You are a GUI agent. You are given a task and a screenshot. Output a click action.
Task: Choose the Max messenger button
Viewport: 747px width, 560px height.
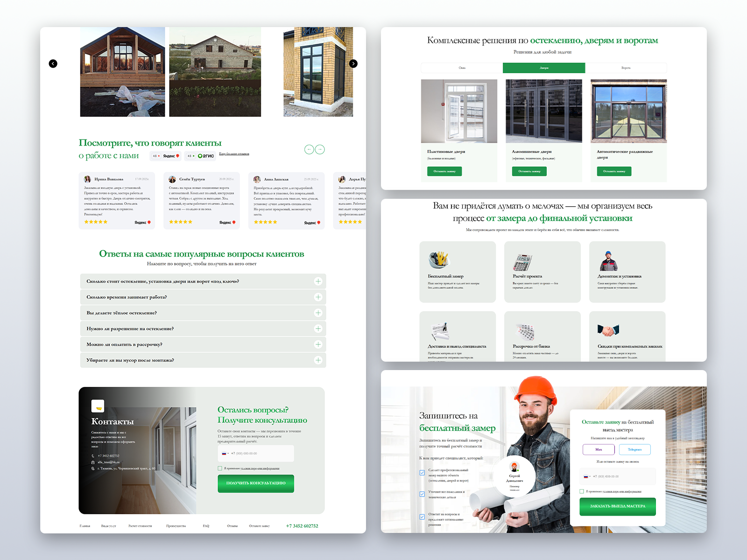pyautogui.click(x=599, y=449)
